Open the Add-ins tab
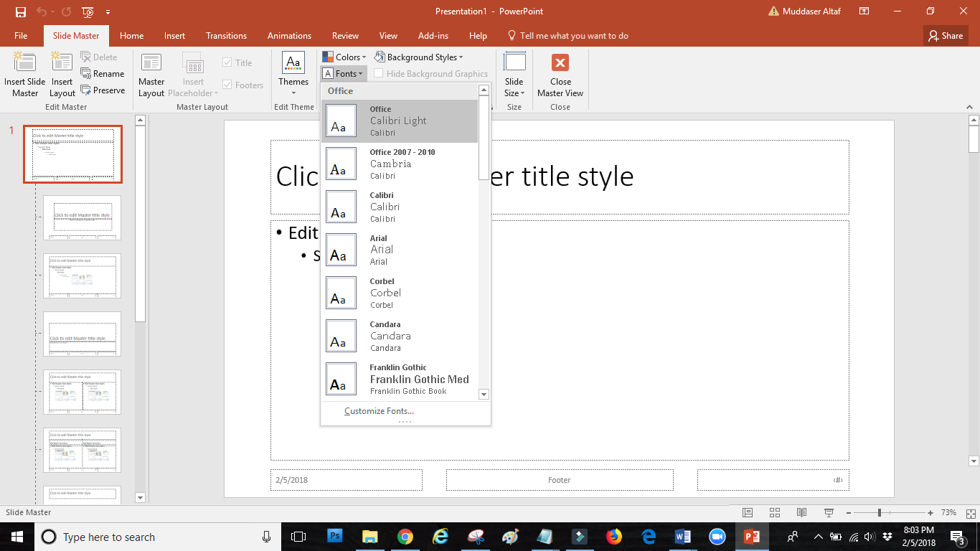 click(433, 36)
